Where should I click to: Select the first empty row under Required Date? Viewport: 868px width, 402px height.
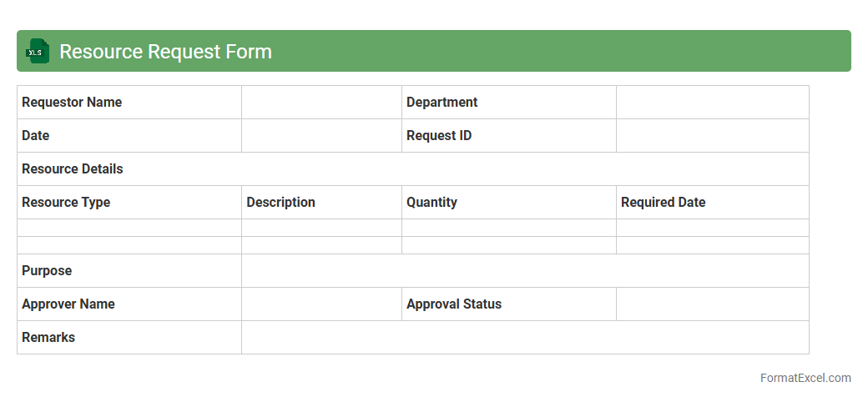(712, 228)
